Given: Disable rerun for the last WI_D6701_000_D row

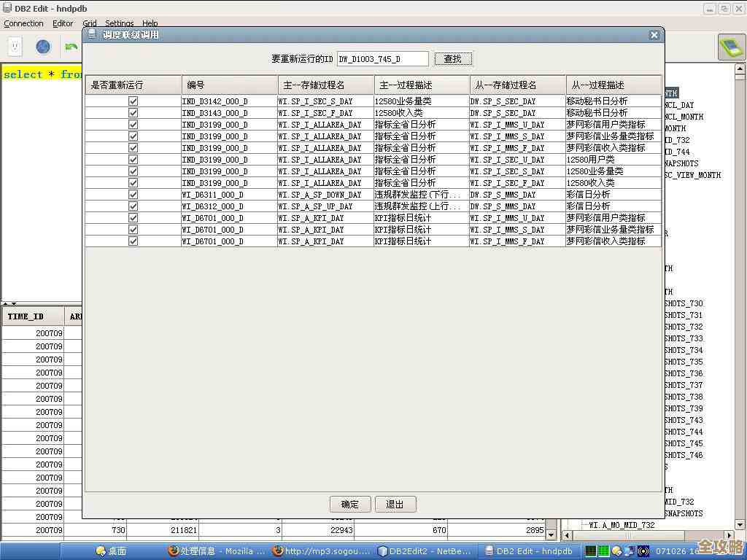Looking at the screenshot, I should pos(133,241).
